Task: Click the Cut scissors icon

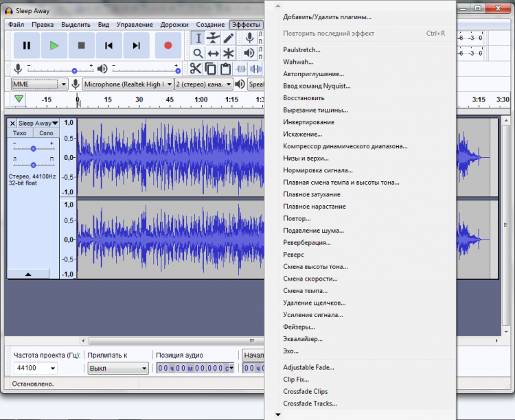Action: (x=195, y=69)
